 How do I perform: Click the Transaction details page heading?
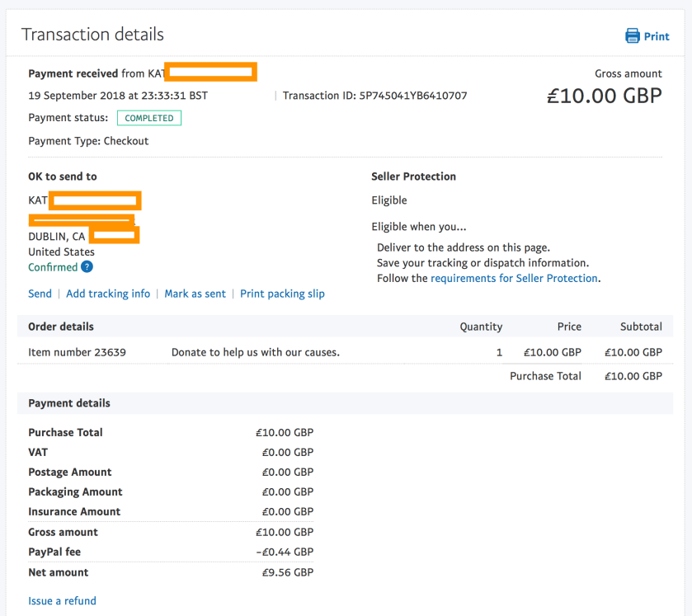(92, 35)
